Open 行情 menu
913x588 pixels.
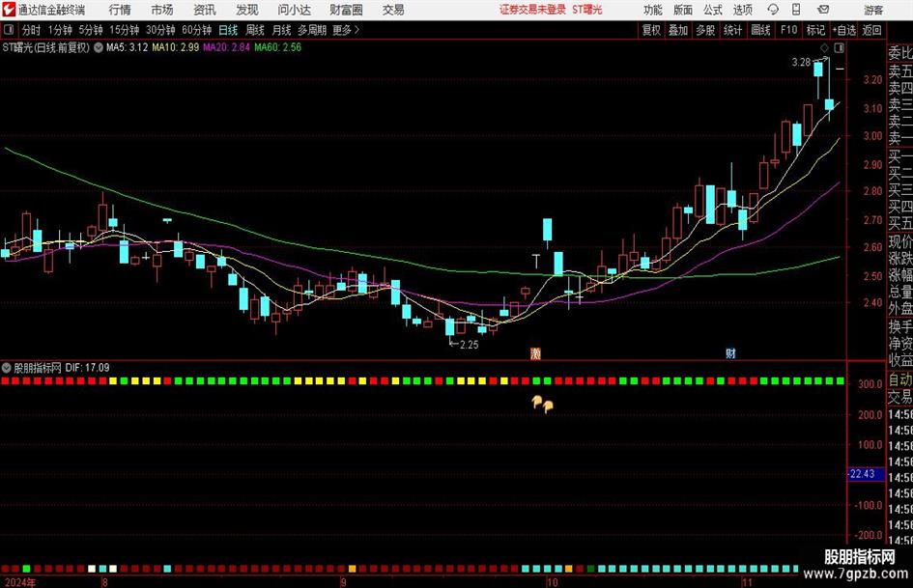(x=120, y=10)
